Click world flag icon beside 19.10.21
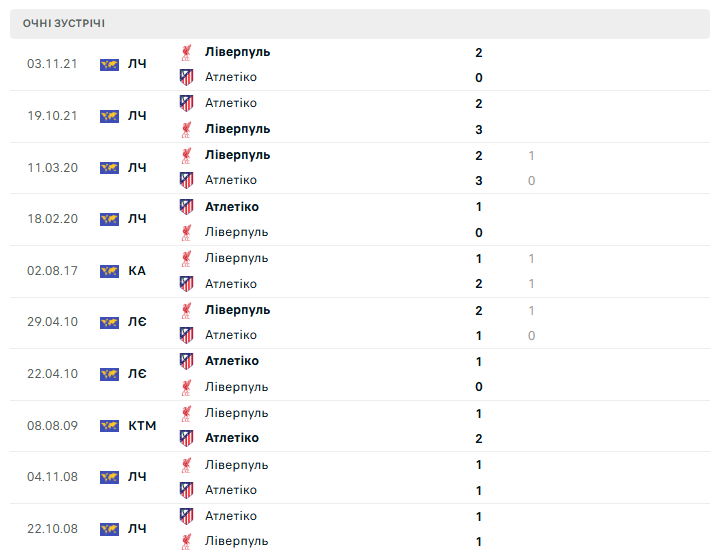Image resolution: width=717 pixels, height=550 pixels. [x=109, y=116]
